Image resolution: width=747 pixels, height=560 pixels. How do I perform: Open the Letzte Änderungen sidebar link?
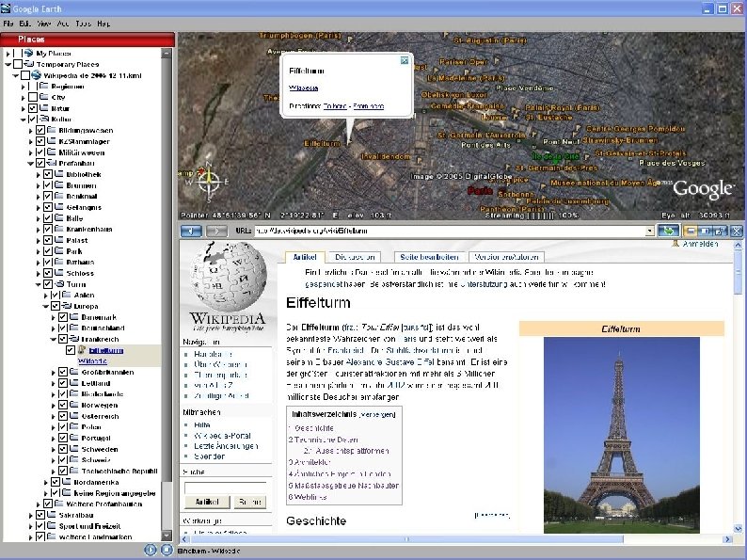click(226, 446)
